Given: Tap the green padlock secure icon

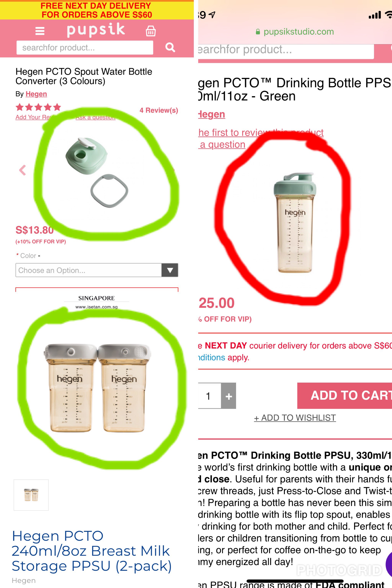Looking at the screenshot, I should click(x=258, y=32).
